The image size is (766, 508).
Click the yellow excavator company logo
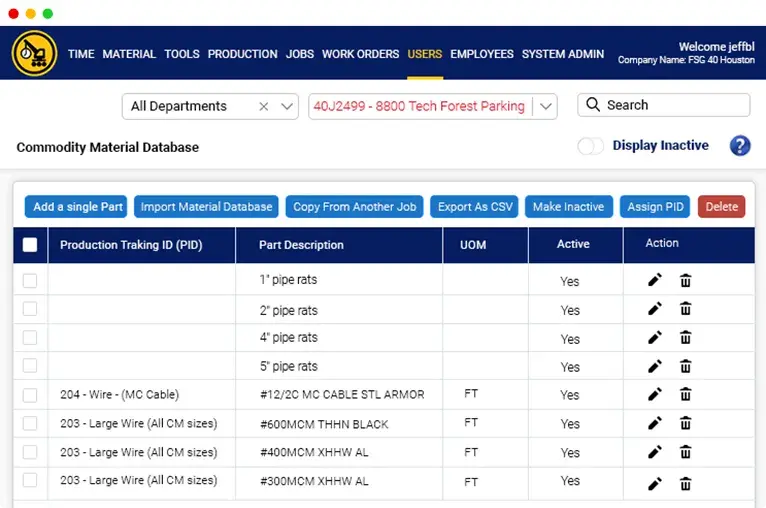pos(34,53)
